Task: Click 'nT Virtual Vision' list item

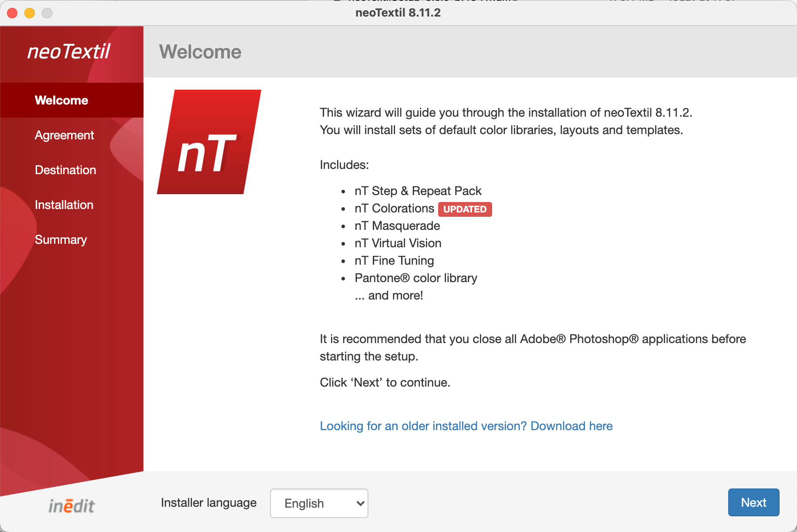Action: [x=398, y=243]
